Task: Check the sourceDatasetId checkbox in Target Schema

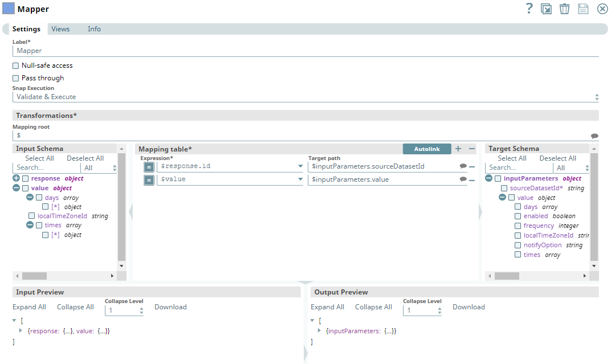Action: point(504,189)
